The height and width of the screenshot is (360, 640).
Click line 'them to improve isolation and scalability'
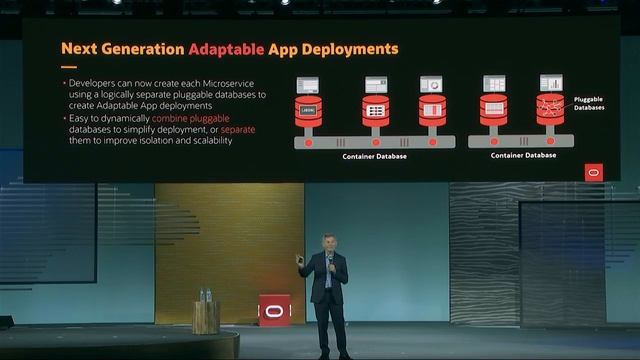(x=151, y=140)
